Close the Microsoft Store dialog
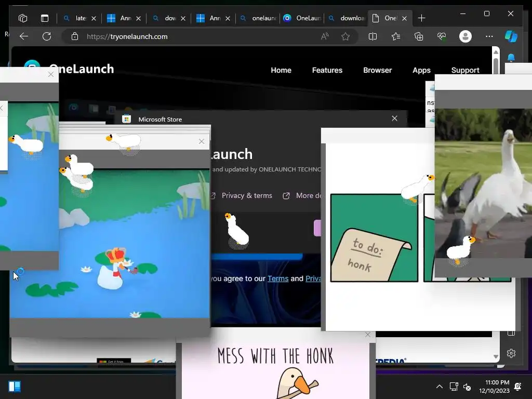 pyautogui.click(x=394, y=118)
